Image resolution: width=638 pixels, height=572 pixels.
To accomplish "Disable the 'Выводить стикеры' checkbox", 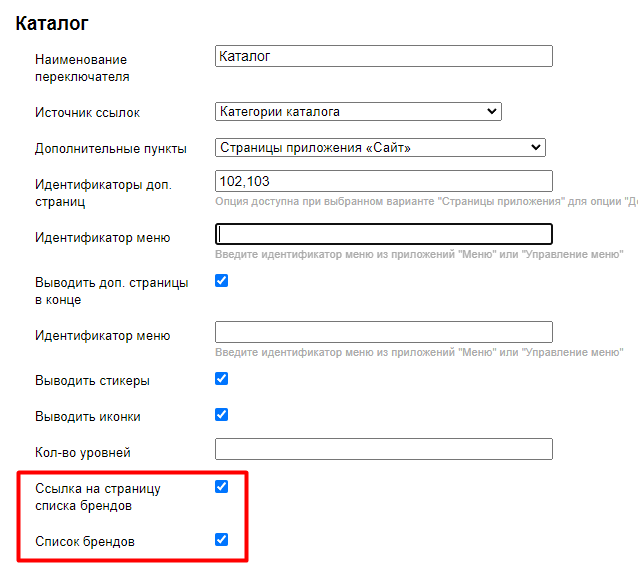I will (222, 379).
